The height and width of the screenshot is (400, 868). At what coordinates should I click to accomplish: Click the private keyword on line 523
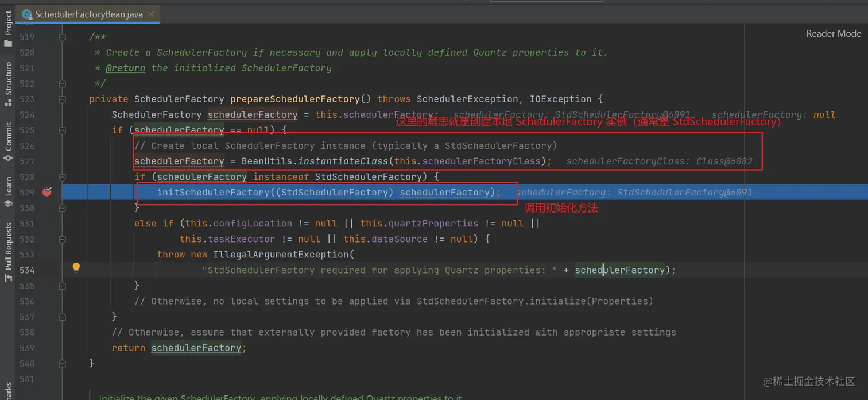pos(108,99)
